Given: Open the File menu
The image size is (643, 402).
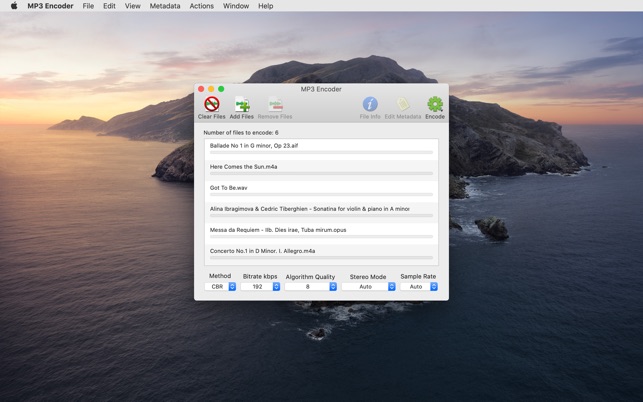Looking at the screenshot, I should coord(88,6).
